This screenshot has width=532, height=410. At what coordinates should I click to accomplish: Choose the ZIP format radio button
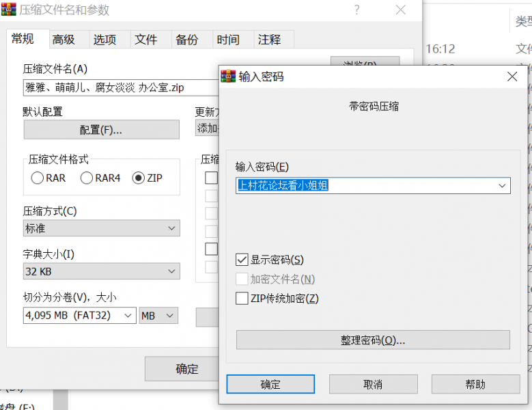pyautogui.click(x=139, y=178)
